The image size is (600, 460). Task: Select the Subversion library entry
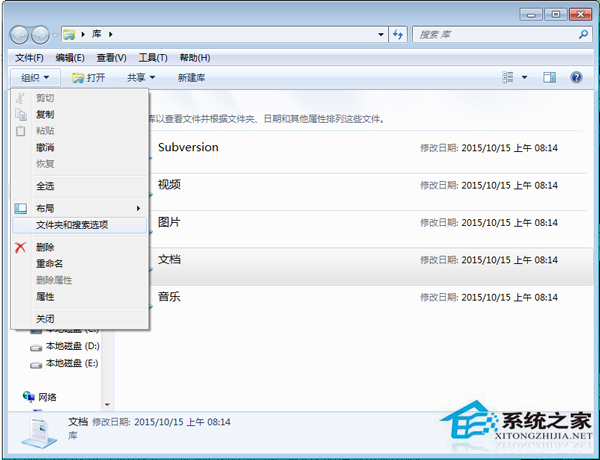188,148
